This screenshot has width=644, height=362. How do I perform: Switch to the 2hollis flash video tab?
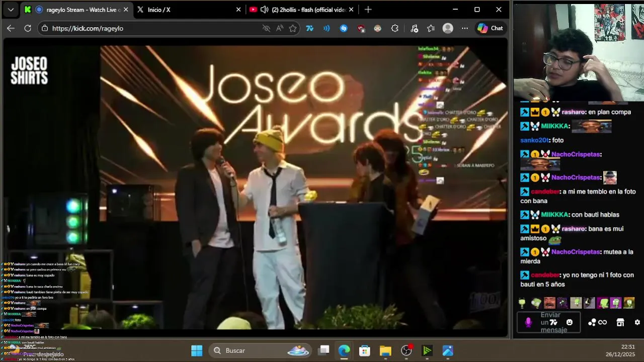[302, 10]
